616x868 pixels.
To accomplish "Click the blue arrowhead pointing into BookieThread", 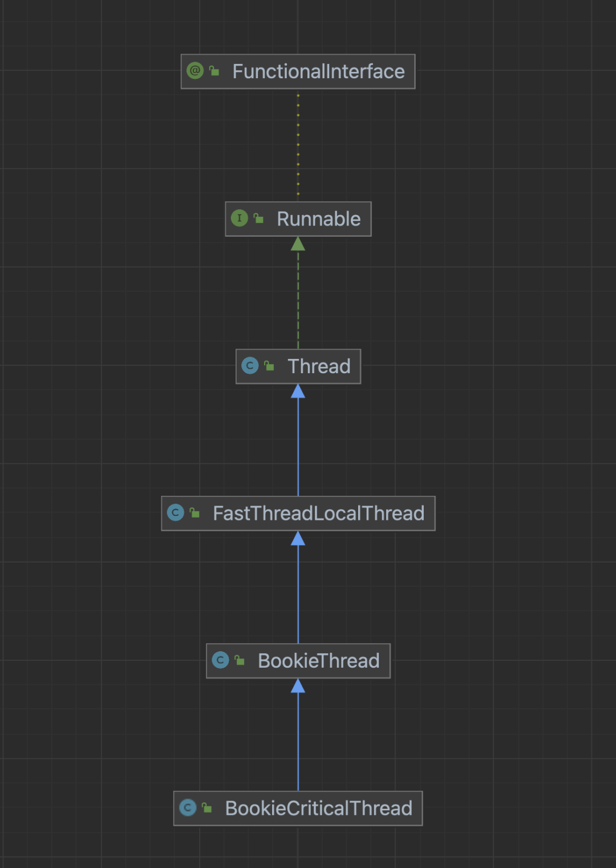I will pyautogui.click(x=298, y=685).
